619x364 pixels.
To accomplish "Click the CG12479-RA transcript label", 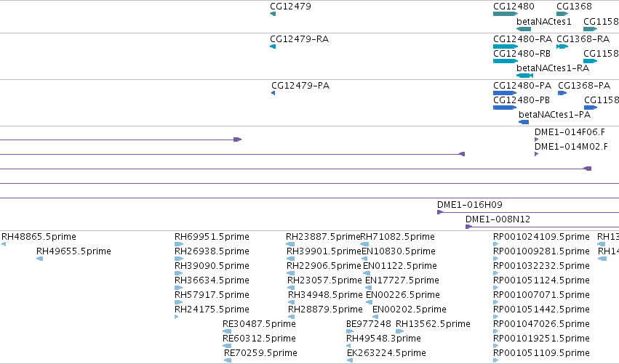I will pos(299,39).
